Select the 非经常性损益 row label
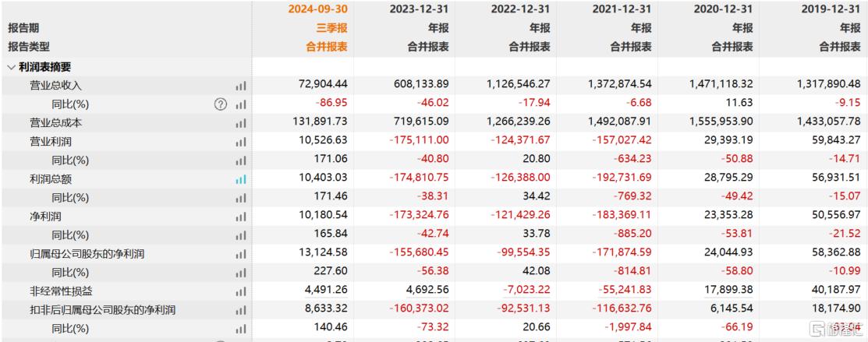Image resolution: width=868 pixels, height=342 pixels. point(61,291)
